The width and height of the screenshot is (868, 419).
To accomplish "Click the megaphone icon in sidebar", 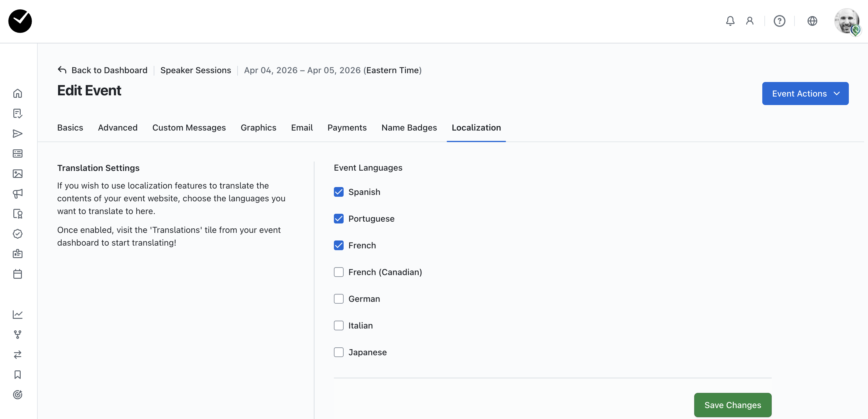I will pos(18,193).
